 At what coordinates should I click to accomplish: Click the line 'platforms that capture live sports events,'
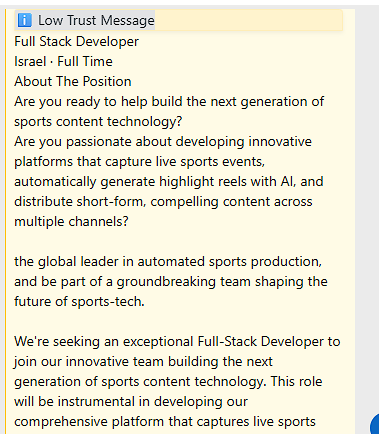tap(140, 162)
